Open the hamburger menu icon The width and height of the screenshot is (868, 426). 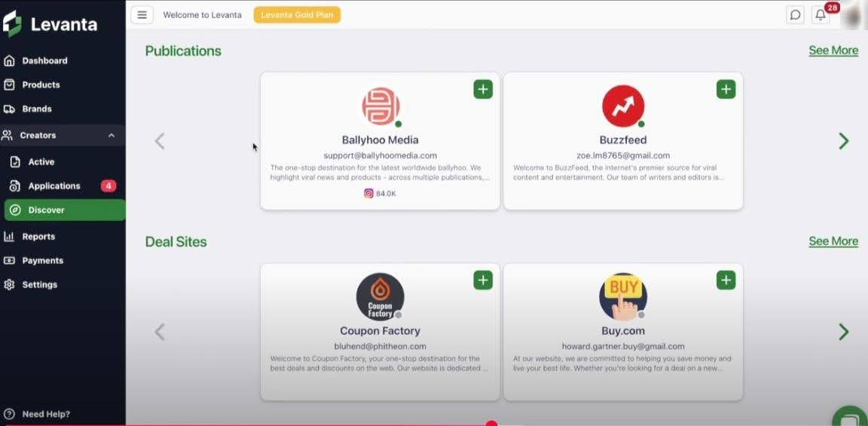pyautogui.click(x=142, y=15)
